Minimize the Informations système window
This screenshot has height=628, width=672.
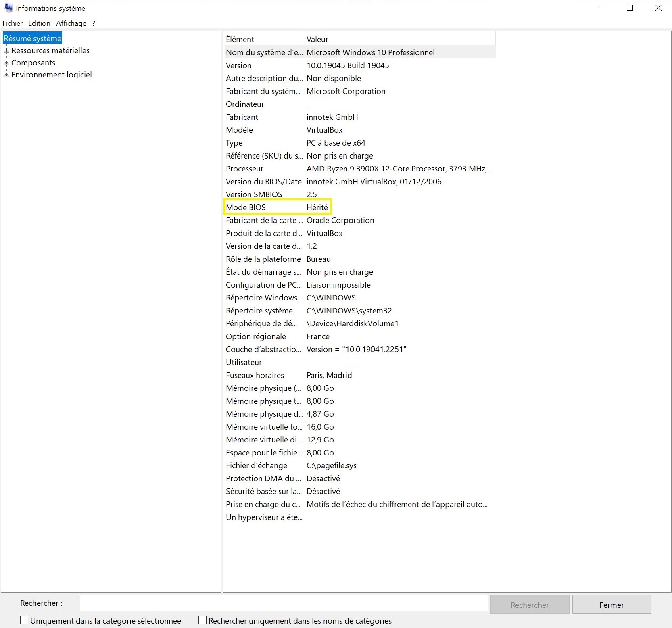pos(602,8)
